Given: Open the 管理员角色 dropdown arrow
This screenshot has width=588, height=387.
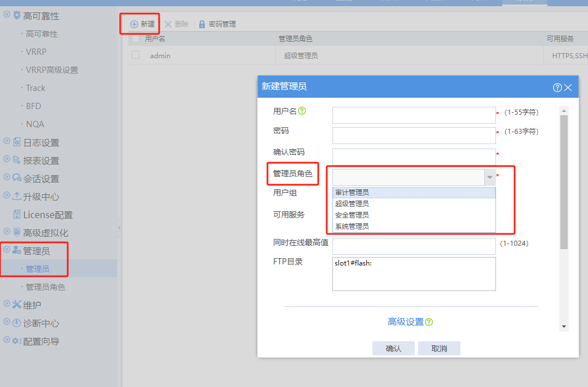Looking at the screenshot, I should coord(490,177).
